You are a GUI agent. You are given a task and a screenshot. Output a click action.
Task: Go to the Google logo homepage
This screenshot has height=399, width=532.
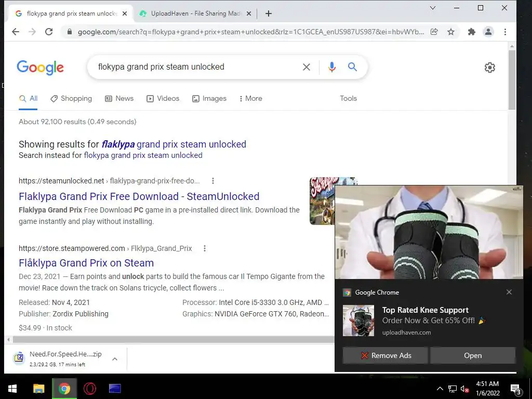point(40,68)
